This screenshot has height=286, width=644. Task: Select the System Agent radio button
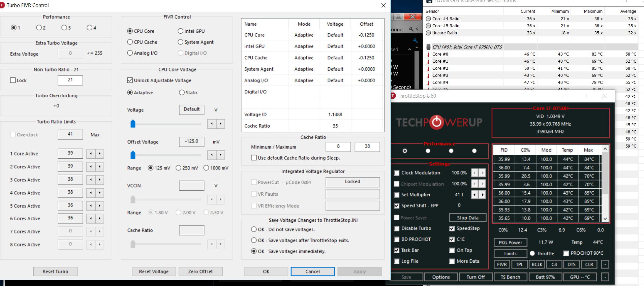tap(181, 42)
